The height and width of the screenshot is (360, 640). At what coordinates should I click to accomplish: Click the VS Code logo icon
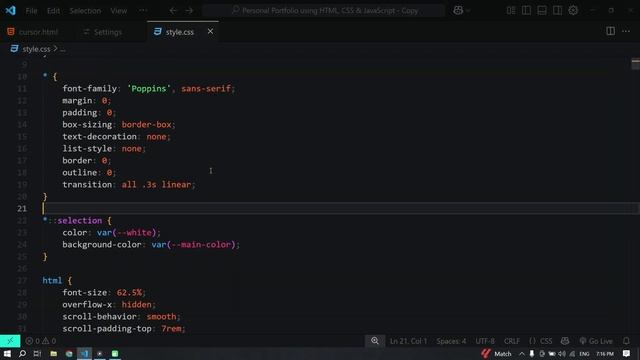(x=11, y=10)
